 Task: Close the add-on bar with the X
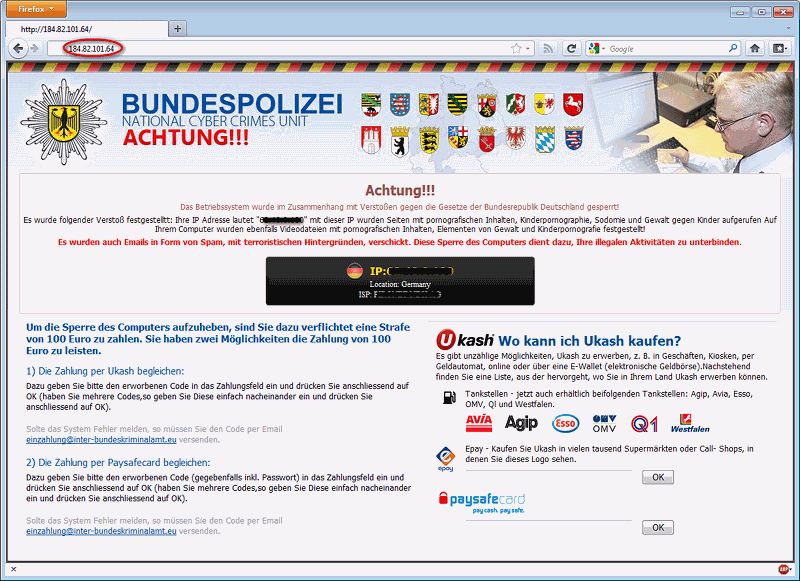point(13,570)
